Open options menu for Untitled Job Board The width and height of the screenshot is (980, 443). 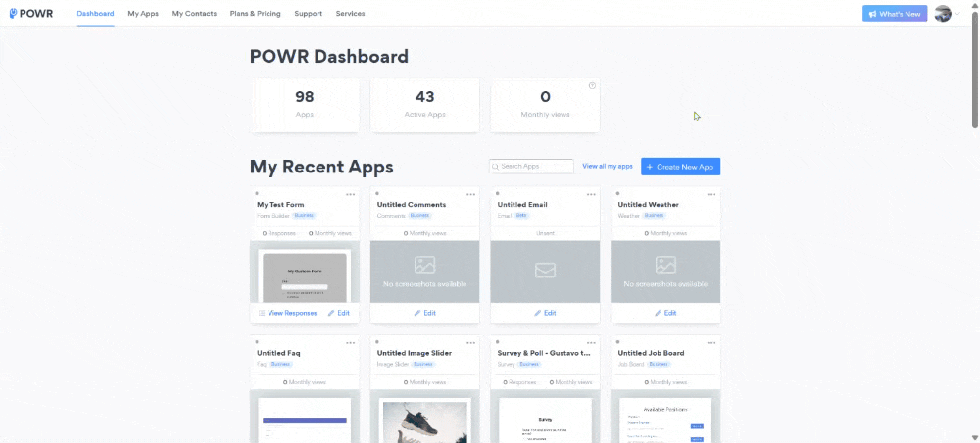coord(711,342)
